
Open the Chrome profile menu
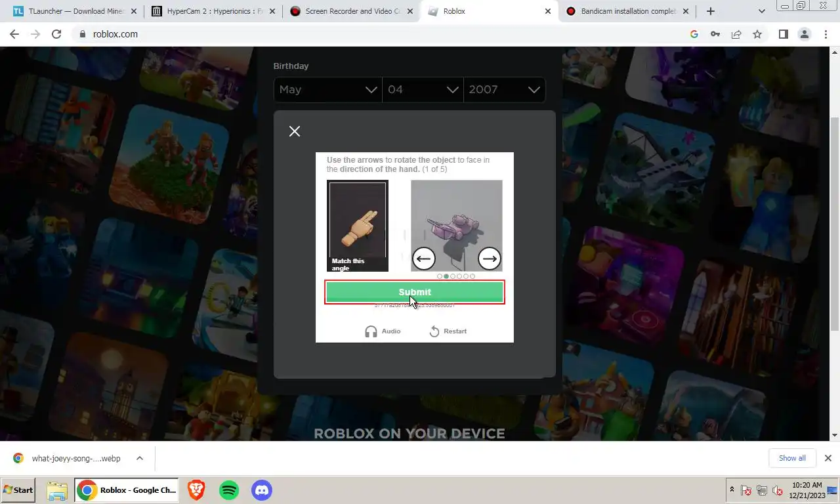pyautogui.click(x=805, y=34)
